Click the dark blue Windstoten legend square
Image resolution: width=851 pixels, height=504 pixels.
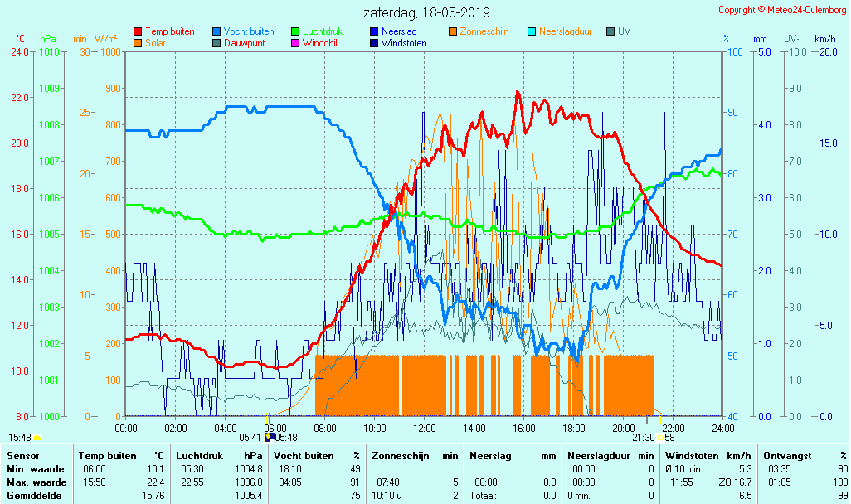(x=374, y=43)
